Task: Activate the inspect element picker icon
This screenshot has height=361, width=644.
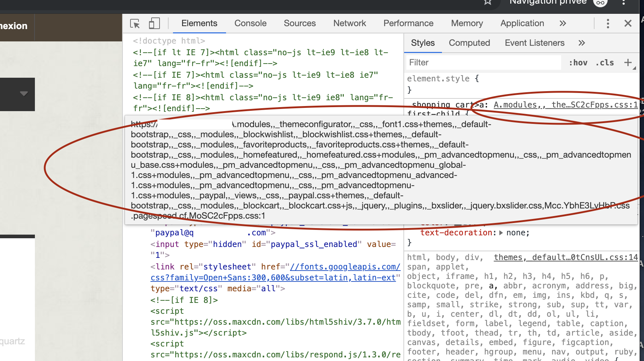Action: pyautogui.click(x=135, y=24)
